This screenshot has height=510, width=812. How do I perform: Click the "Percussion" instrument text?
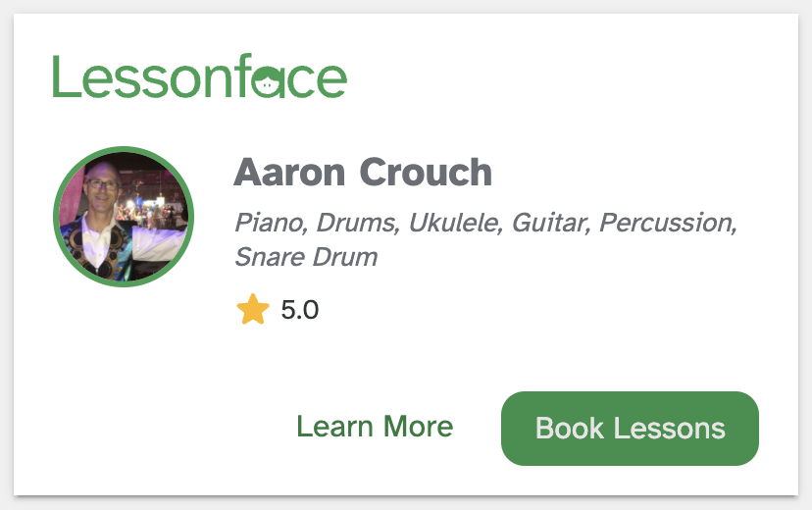coord(667,224)
